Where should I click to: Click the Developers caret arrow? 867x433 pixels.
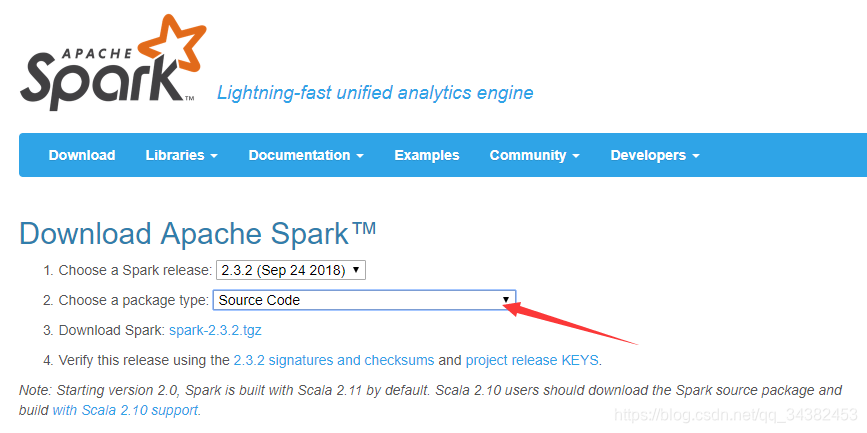click(x=696, y=156)
